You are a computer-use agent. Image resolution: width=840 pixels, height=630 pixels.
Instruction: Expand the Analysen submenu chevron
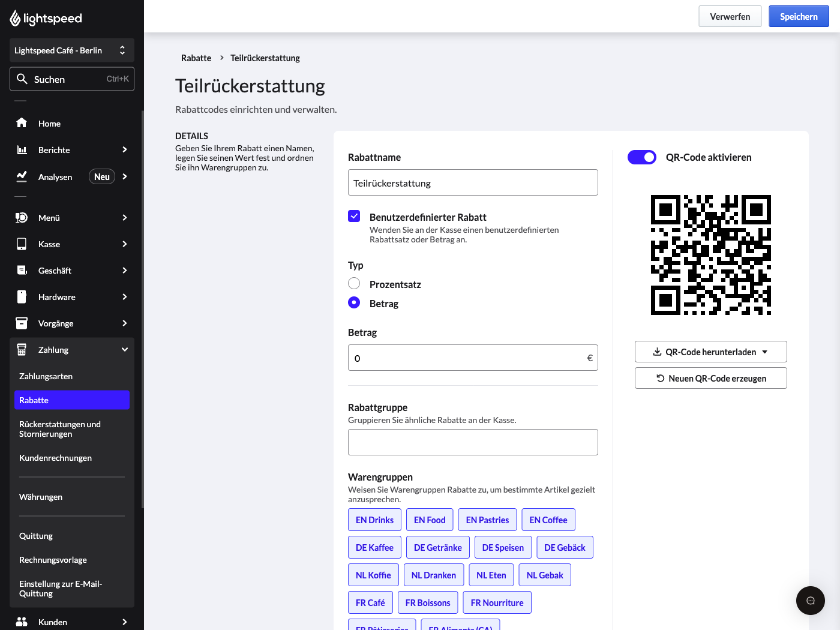[x=125, y=176]
